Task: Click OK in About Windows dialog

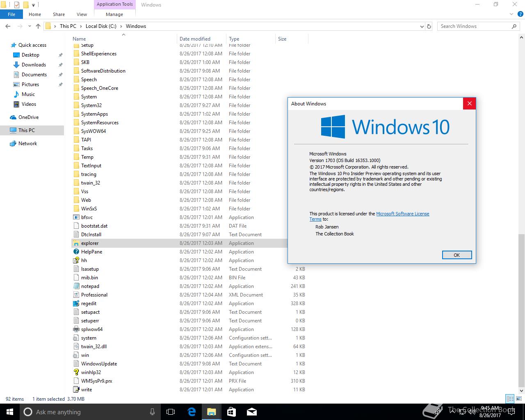Action: 457,255
